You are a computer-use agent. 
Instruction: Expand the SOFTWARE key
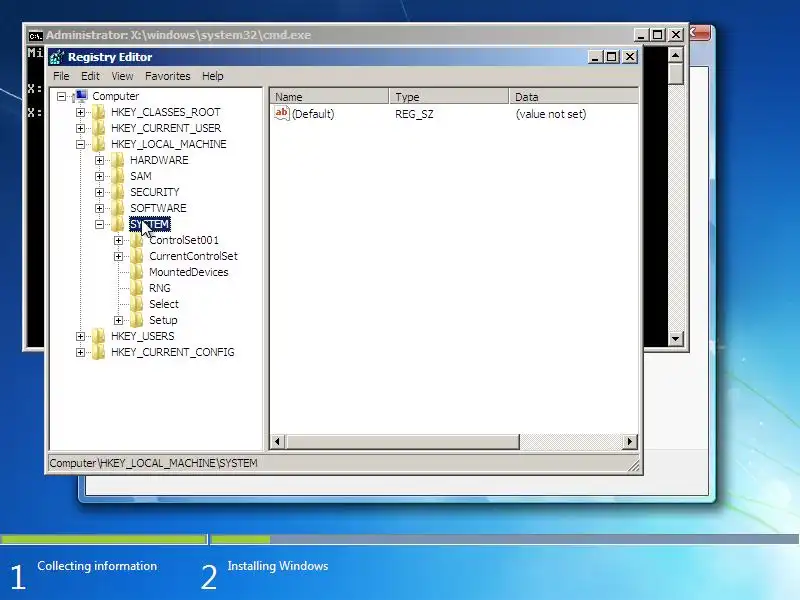point(99,208)
